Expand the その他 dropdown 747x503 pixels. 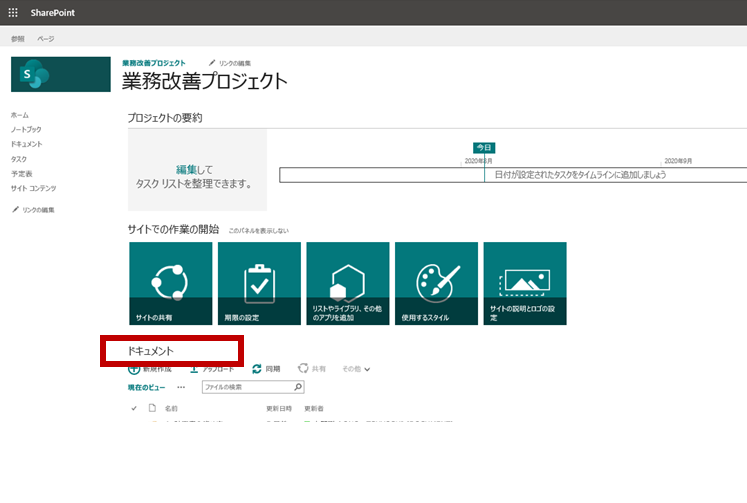point(356,369)
